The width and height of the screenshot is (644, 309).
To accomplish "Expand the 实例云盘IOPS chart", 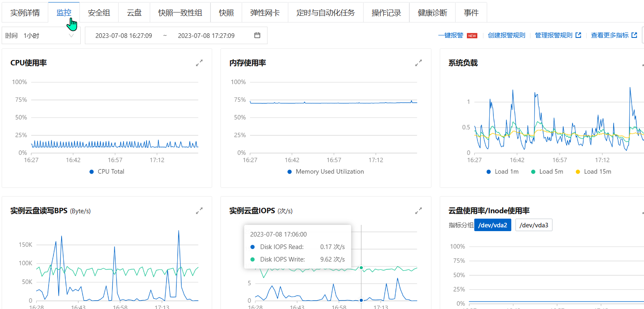I will click(419, 211).
